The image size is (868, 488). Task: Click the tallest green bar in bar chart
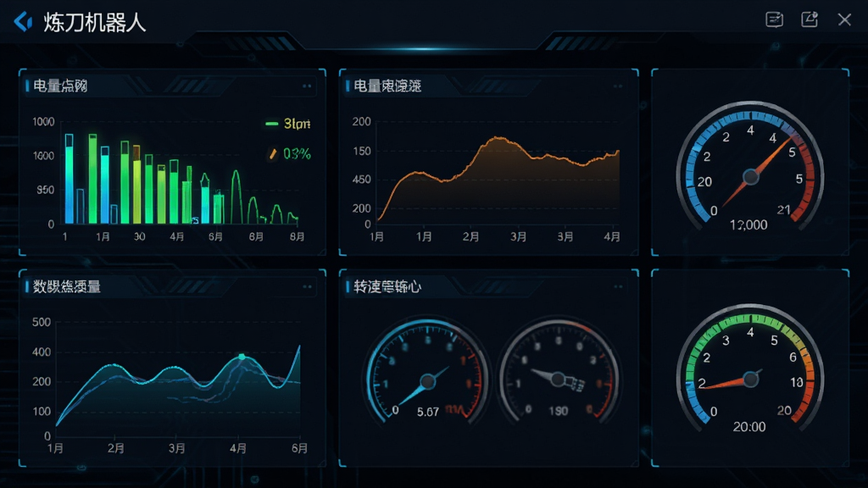click(x=93, y=179)
